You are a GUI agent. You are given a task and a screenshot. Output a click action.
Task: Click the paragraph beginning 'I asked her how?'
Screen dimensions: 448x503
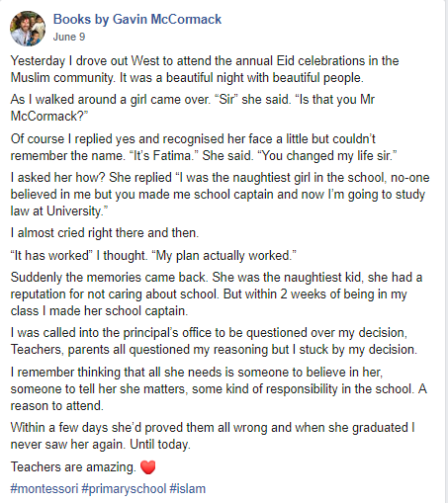coord(220,194)
